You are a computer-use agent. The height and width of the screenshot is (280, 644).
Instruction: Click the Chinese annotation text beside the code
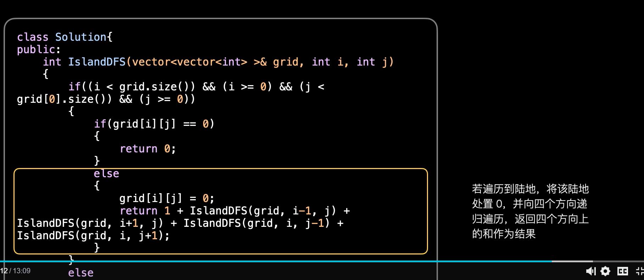(530, 211)
